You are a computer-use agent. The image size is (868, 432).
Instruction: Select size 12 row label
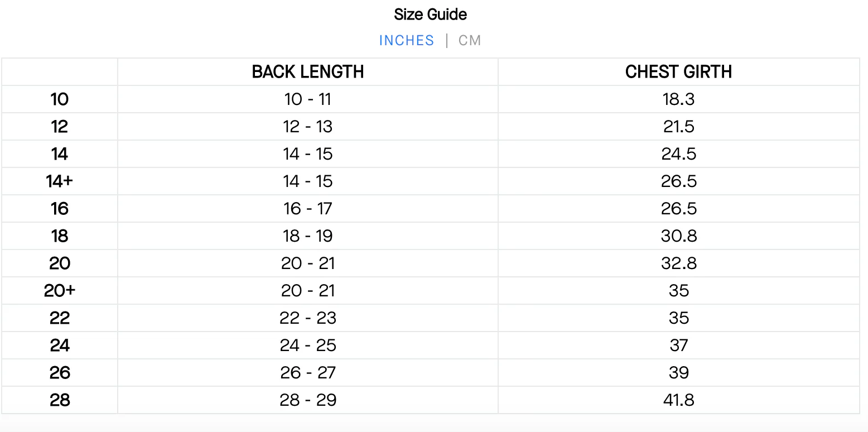[x=59, y=127]
